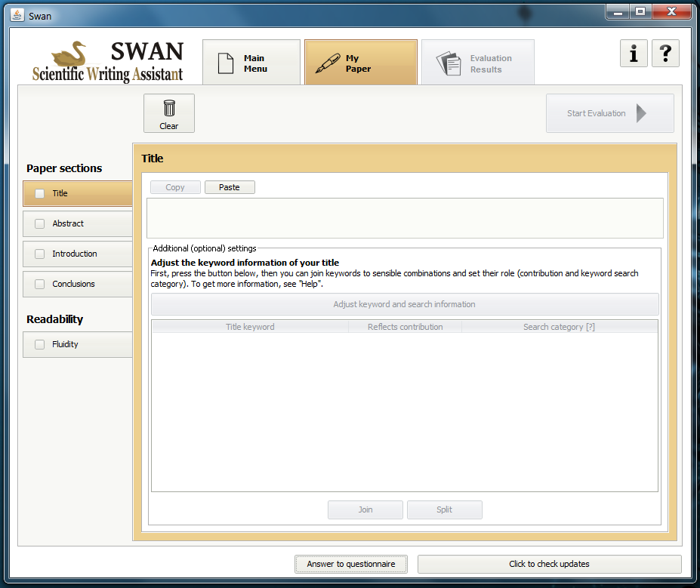Click the Title keyword column header
The image size is (700, 588).
(250, 327)
